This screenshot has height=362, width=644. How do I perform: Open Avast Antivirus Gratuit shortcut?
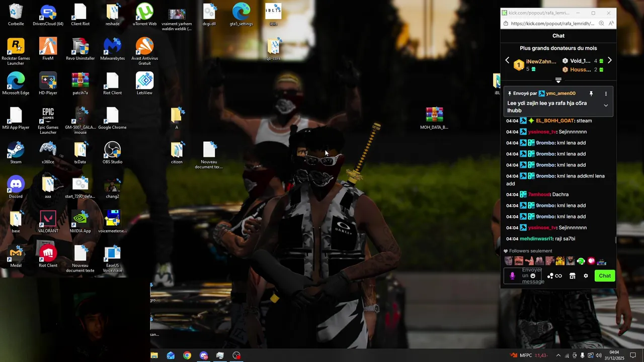pyautogui.click(x=144, y=51)
